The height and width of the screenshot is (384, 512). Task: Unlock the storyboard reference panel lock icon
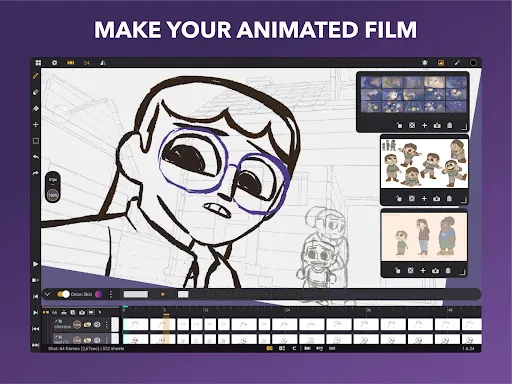tap(399, 125)
